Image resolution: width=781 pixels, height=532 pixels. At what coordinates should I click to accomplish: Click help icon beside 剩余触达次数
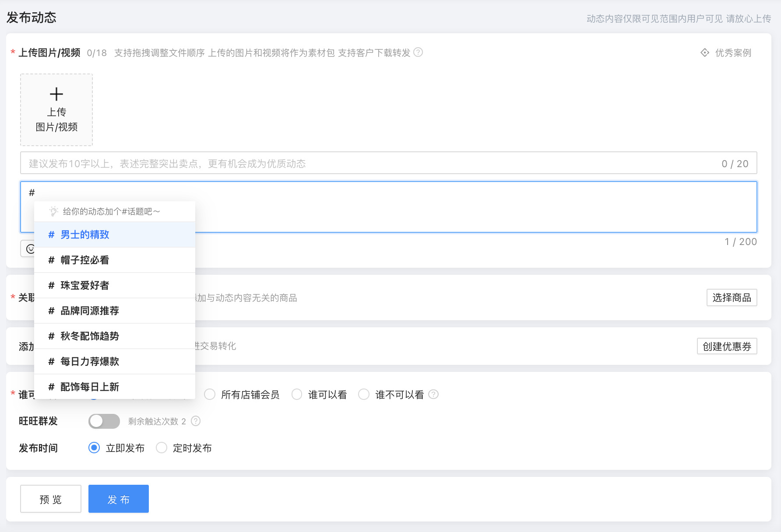[196, 421]
